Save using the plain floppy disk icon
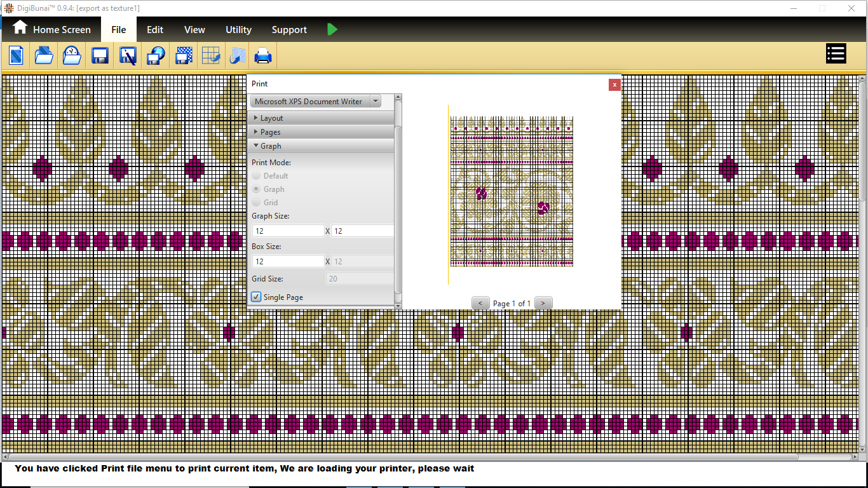This screenshot has width=868, height=488. (x=100, y=56)
